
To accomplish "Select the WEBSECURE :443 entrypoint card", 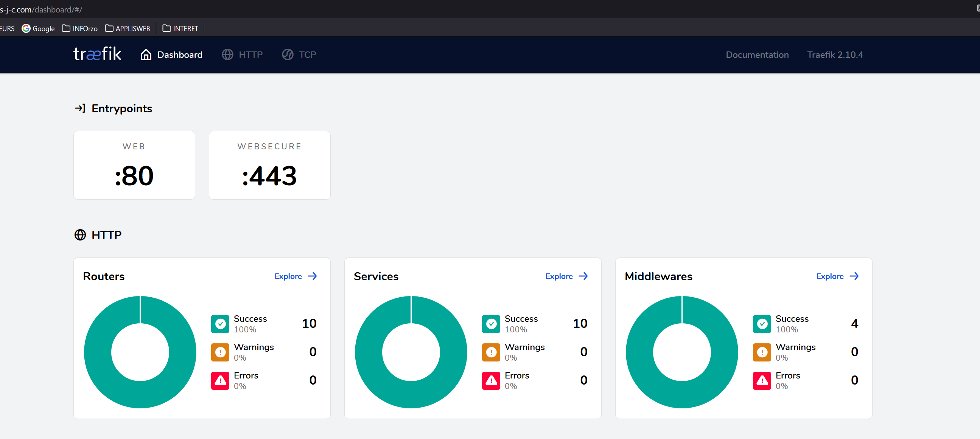I will coord(269,165).
